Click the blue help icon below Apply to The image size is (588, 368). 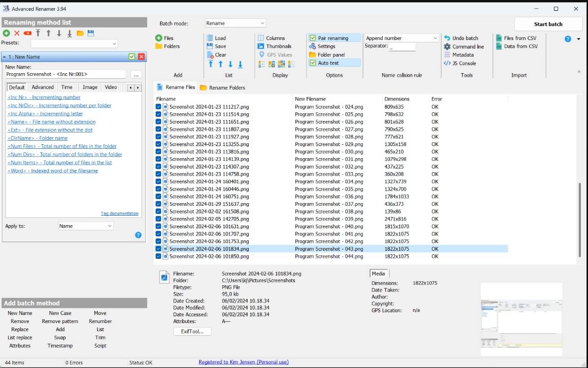tap(138, 235)
